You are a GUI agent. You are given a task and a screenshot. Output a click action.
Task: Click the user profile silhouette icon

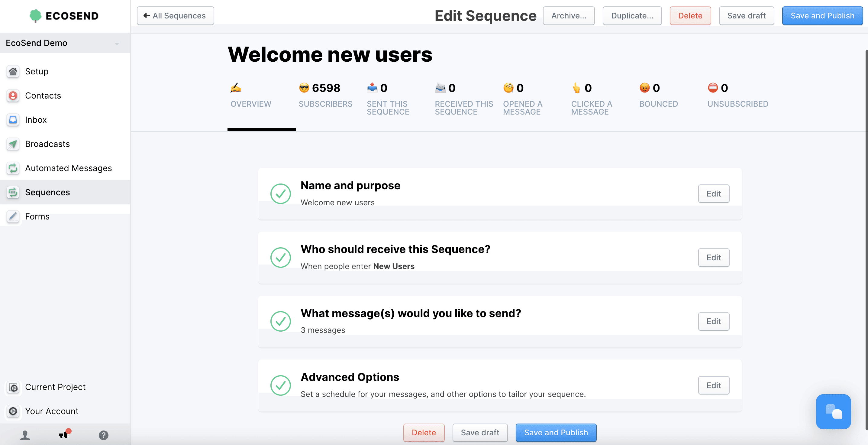(x=25, y=435)
